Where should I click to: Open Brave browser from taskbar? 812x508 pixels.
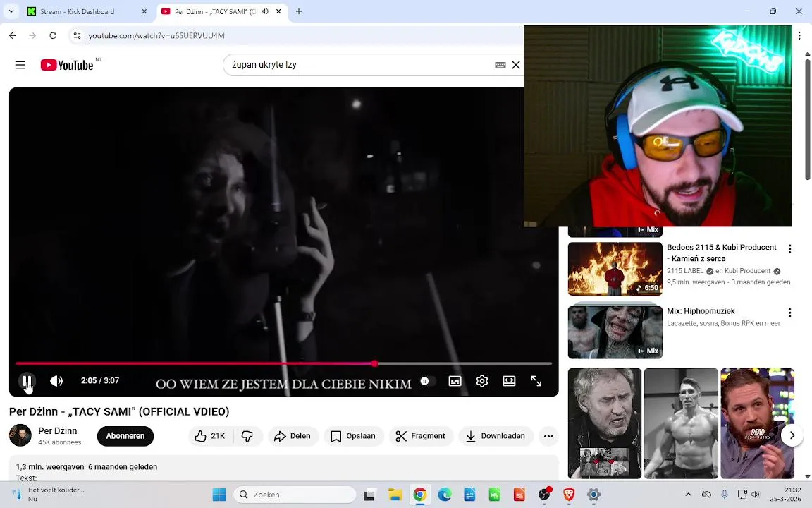point(569,495)
